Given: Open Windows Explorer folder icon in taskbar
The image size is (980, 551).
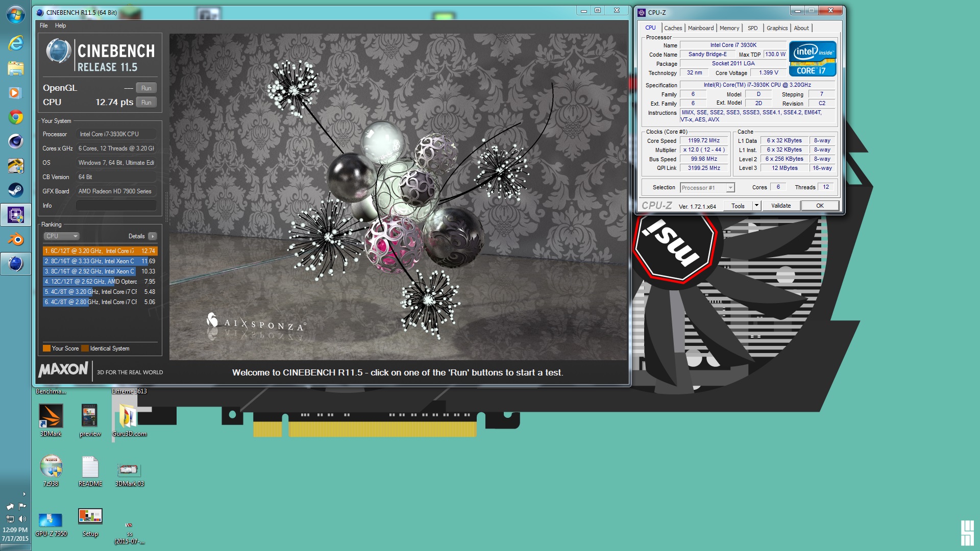Looking at the screenshot, I should coord(15,68).
